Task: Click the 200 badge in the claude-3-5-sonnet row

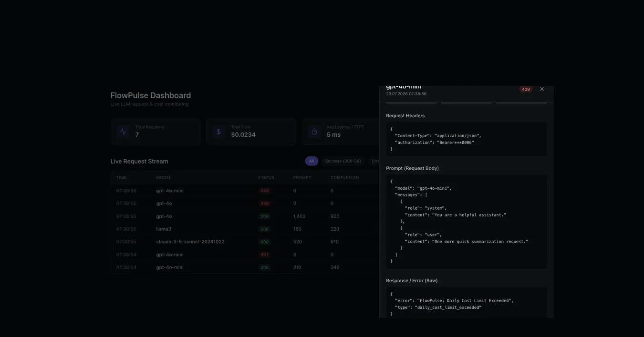Action: pos(264,242)
